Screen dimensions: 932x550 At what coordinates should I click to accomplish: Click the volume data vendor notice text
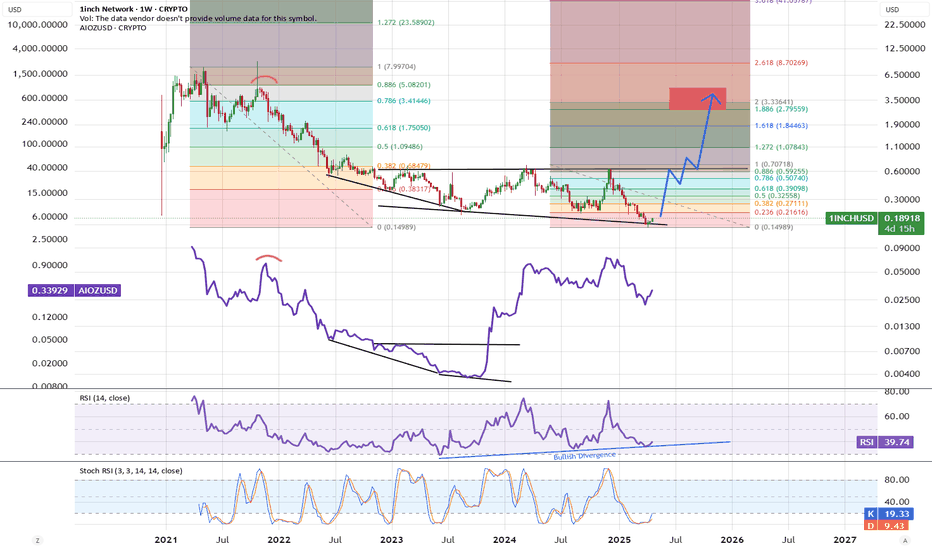click(x=198, y=18)
